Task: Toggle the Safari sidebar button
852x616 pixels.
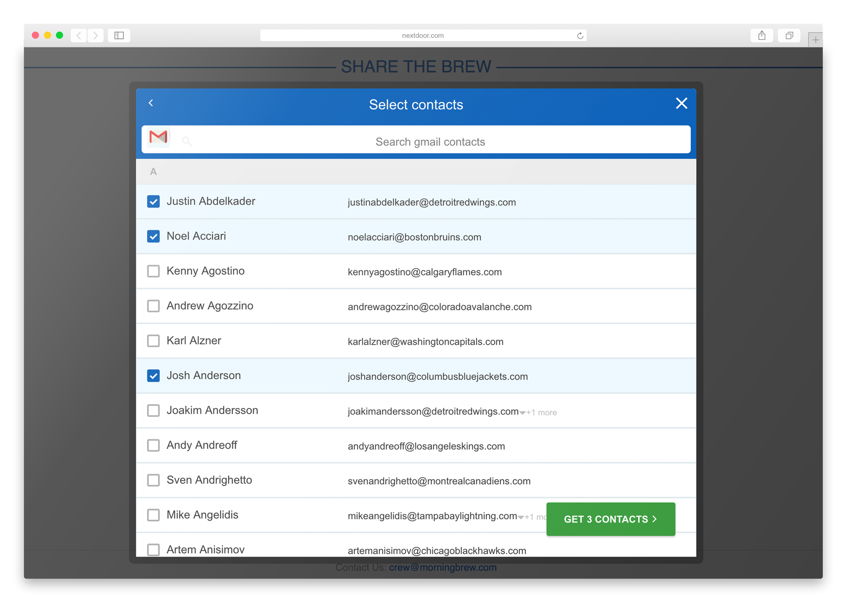Action: [119, 35]
